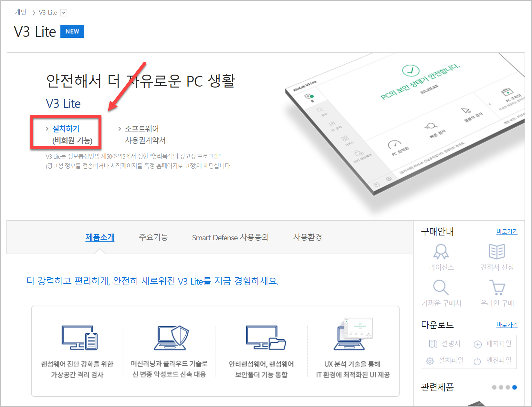This screenshot has width=532, height=407.
Task: Switch to the 주요기능 tab
Action: click(x=153, y=237)
